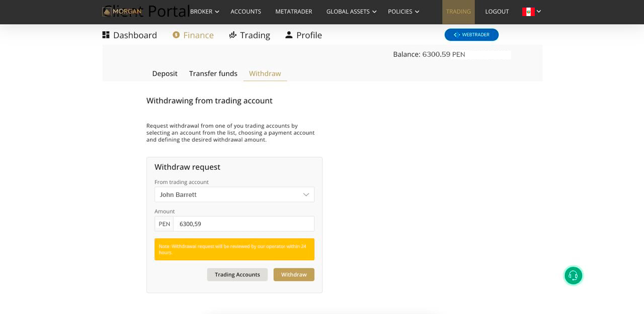Open the Dashboard grid icon

pos(106,35)
